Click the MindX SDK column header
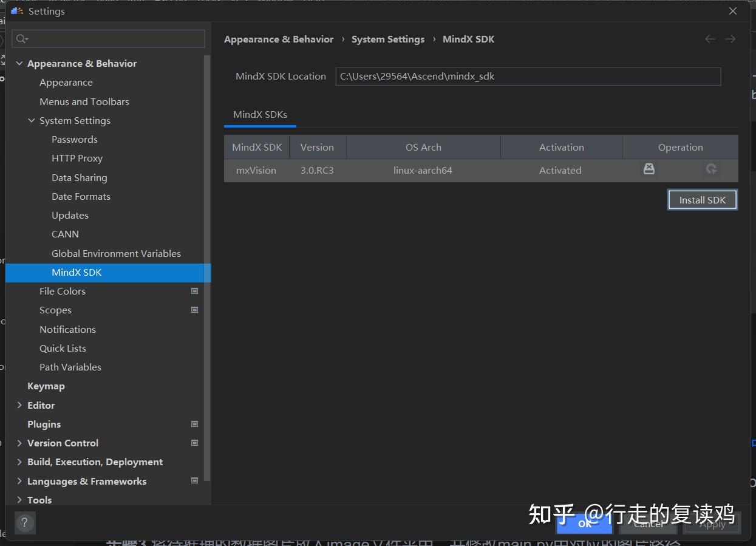The image size is (756, 546). point(257,147)
